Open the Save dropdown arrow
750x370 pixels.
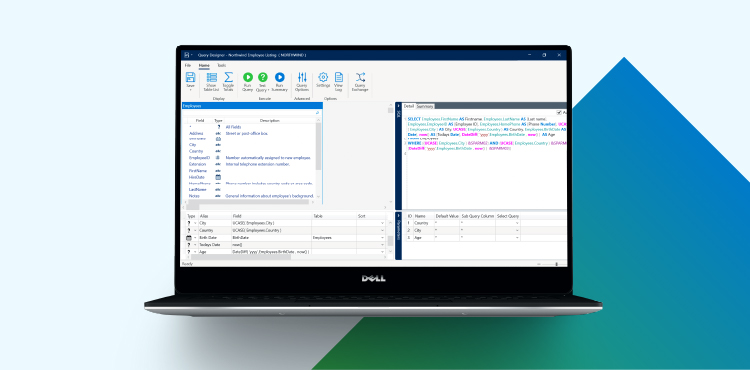point(190,90)
